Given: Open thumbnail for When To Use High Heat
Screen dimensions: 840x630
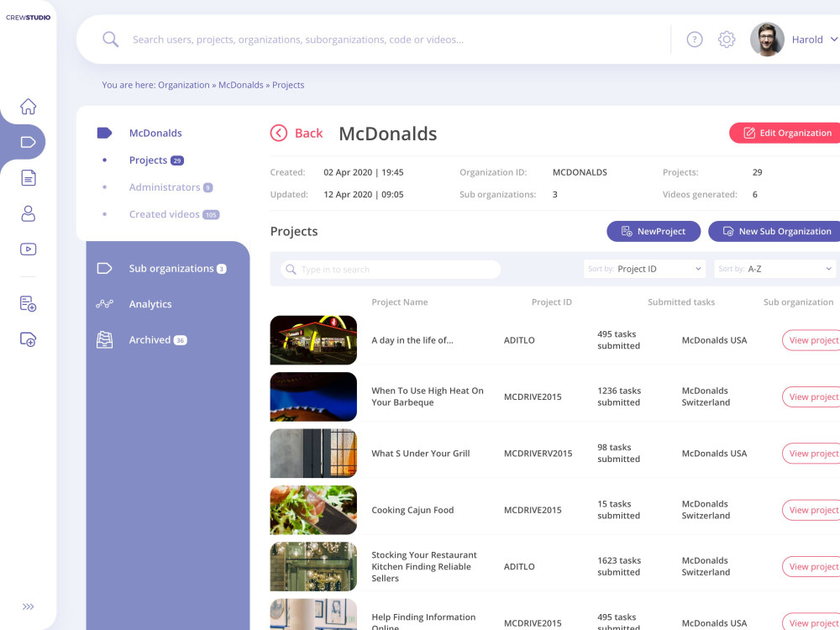Looking at the screenshot, I should (313, 397).
